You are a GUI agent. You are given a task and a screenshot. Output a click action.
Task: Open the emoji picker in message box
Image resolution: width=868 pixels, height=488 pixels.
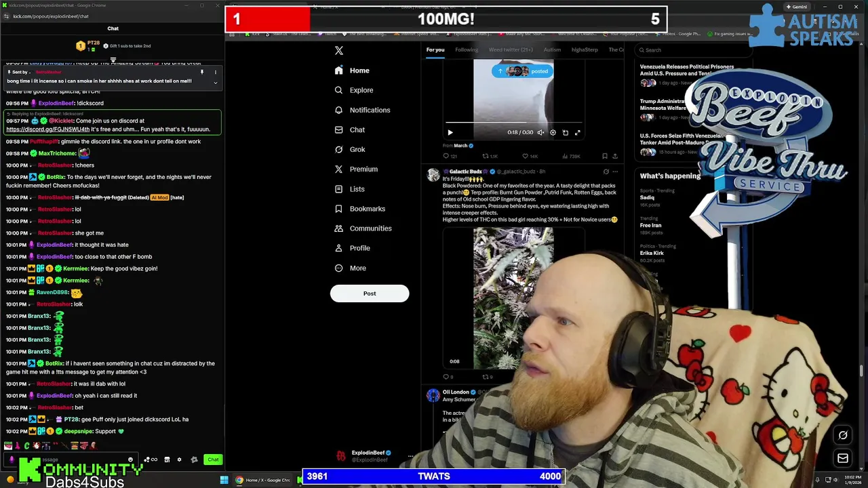pyautogui.click(x=131, y=460)
